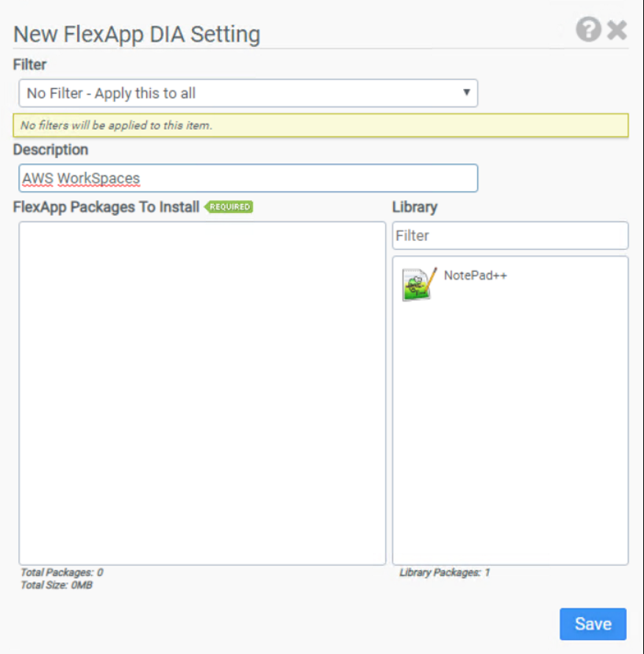Click the empty Packages To Install list

pyautogui.click(x=202, y=393)
